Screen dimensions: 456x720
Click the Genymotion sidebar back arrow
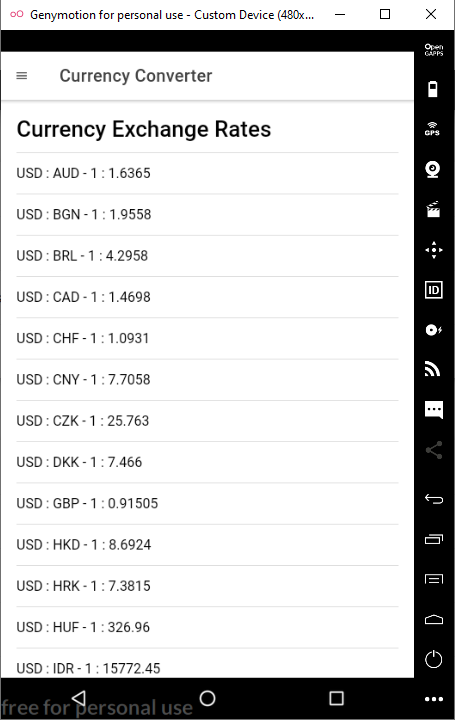(x=433, y=499)
